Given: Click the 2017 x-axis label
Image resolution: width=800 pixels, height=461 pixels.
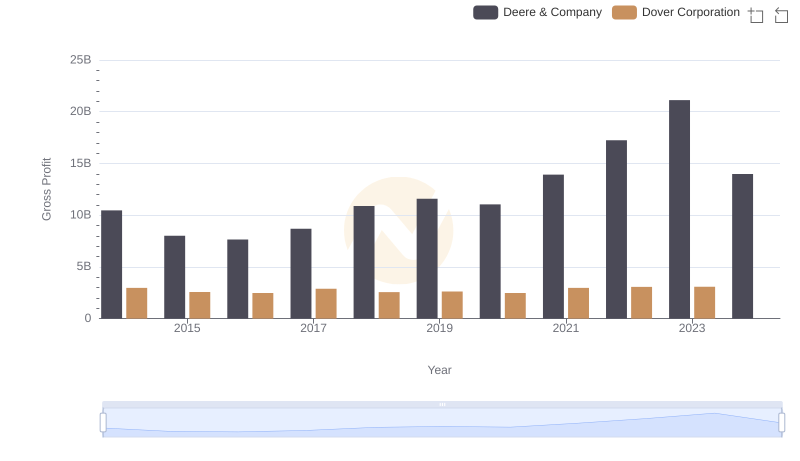Looking at the screenshot, I should tap(313, 328).
